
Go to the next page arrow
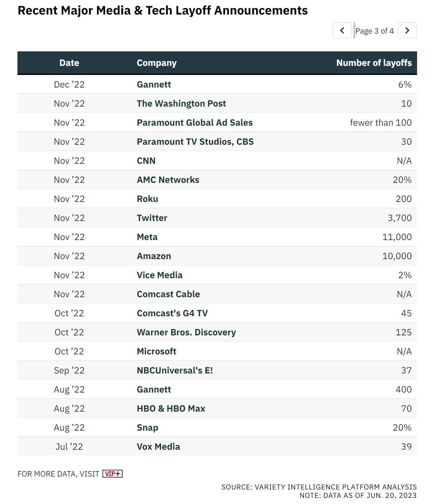point(407,30)
